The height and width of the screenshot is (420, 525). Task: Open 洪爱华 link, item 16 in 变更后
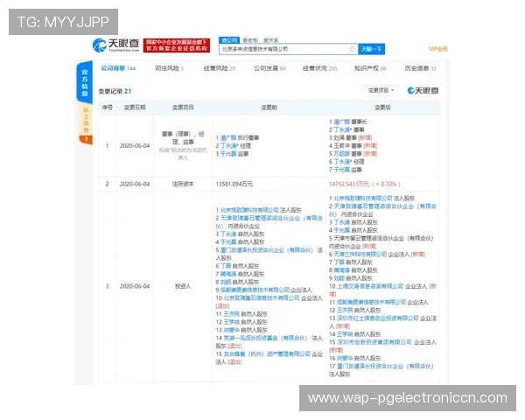(345, 359)
